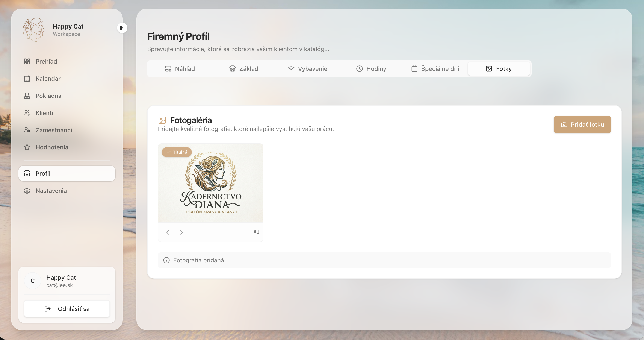Open the Vybavenie tab
This screenshot has height=340, width=644.
[x=307, y=69]
